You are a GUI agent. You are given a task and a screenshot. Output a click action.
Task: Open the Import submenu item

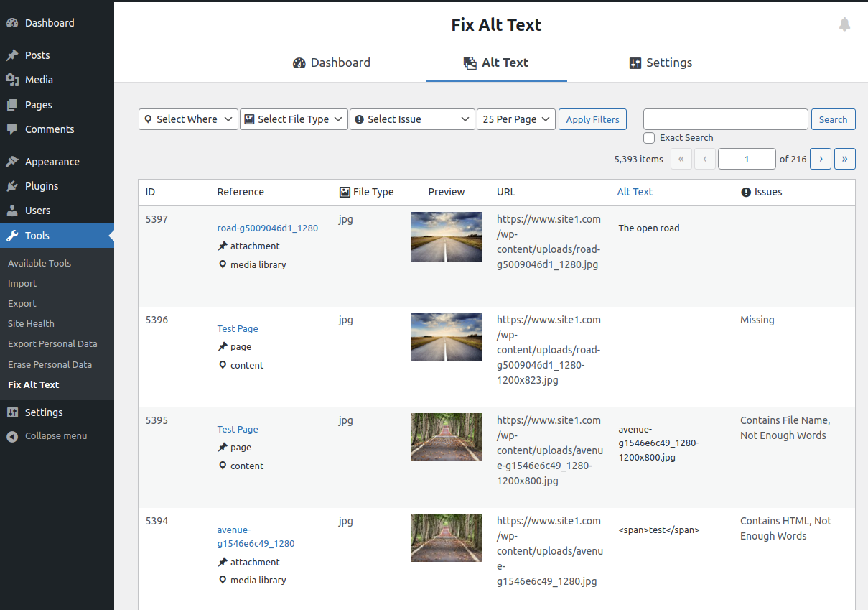(x=22, y=283)
